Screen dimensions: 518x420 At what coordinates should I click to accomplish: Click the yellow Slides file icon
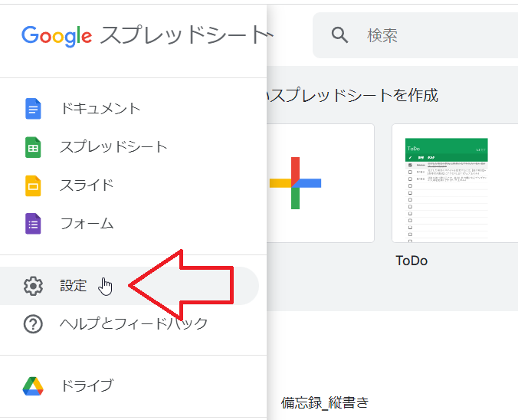33,185
